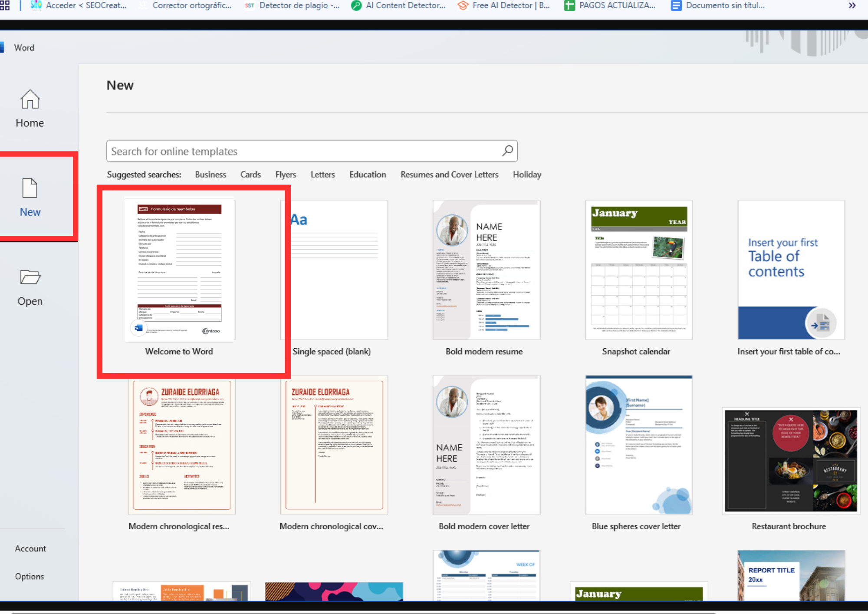
Task: Click the Home house icon in the sidebar
Action: tap(30, 99)
